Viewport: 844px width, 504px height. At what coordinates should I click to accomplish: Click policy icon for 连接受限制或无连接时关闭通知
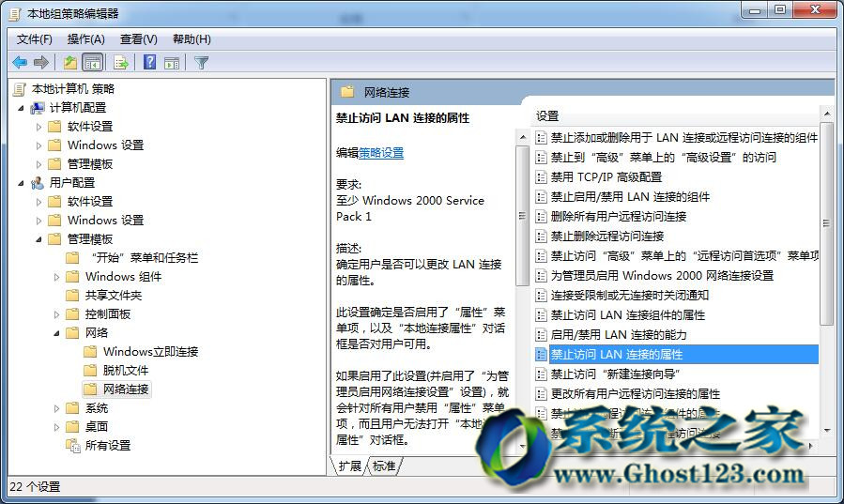point(541,296)
